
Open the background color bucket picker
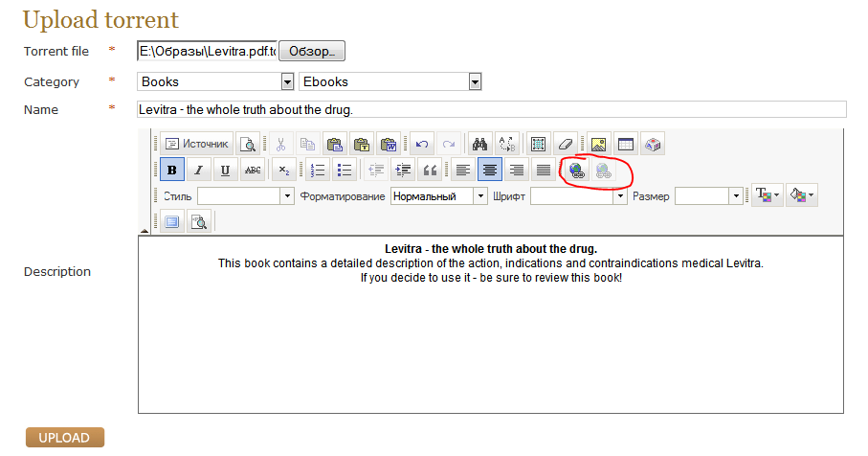(802, 195)
